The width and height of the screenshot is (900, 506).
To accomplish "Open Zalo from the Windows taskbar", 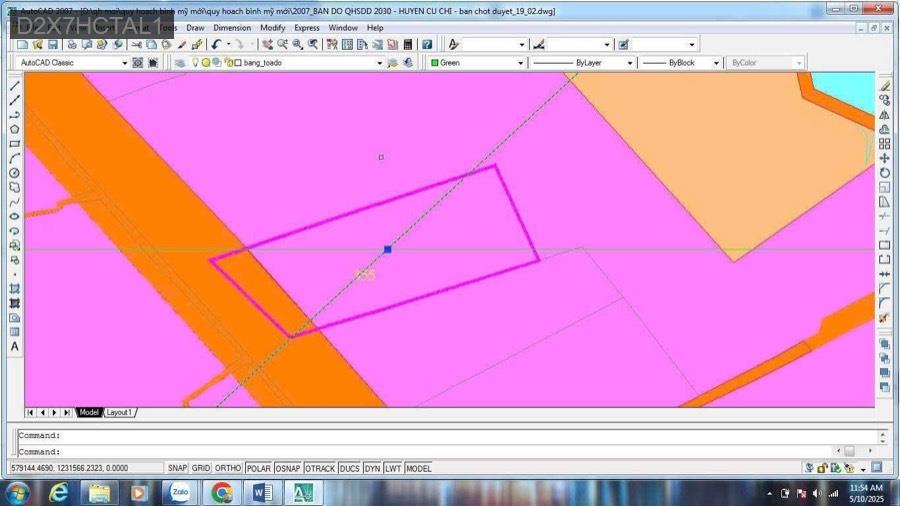I will pyautogui.click(x=181, y=492).
